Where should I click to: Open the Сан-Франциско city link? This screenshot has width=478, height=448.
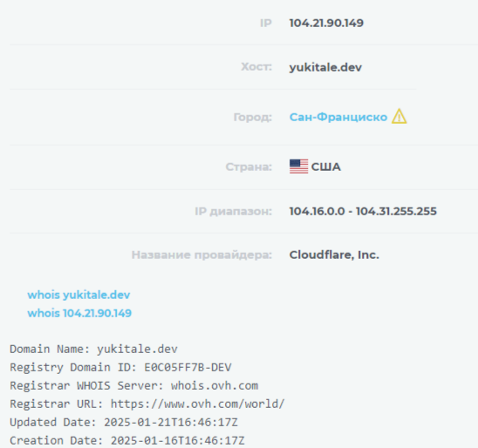tap(338, 117)
